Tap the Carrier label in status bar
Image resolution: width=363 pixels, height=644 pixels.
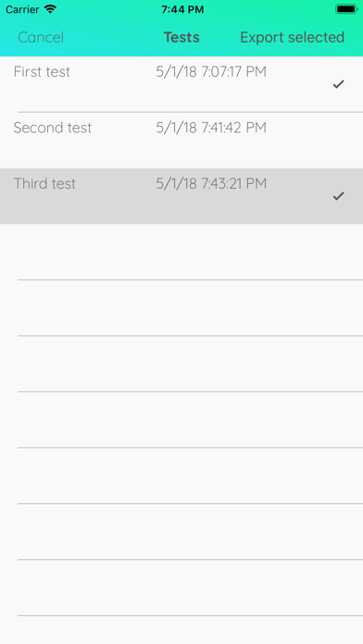pyautogui.click(x=22, y=9)
